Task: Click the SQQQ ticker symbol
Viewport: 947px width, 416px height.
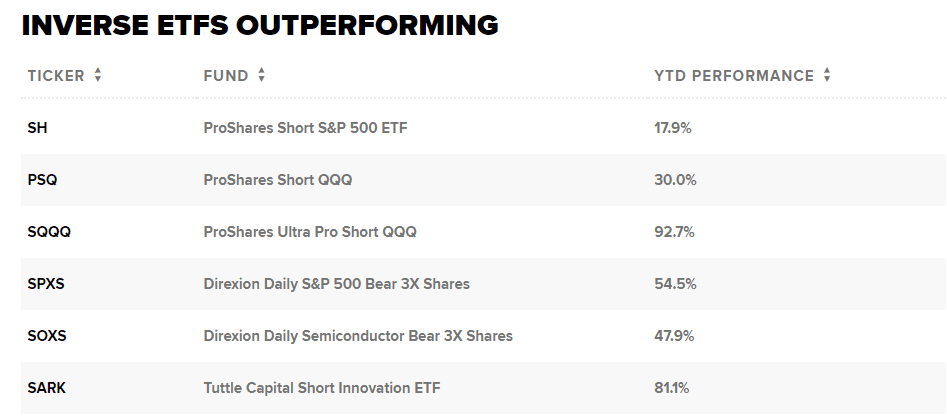Action: click(49, 232)
